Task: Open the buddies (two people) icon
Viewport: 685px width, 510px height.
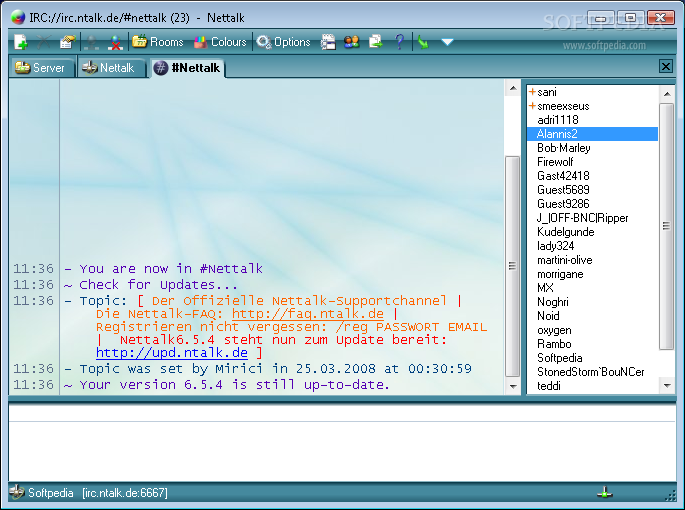Action: coord(352,42)
